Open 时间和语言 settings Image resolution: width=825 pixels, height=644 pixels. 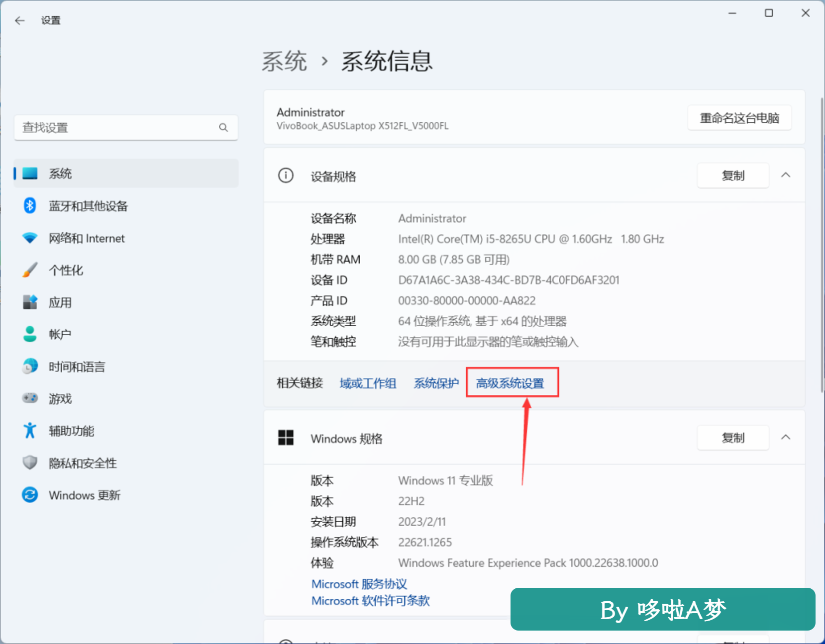coord(126,366)
